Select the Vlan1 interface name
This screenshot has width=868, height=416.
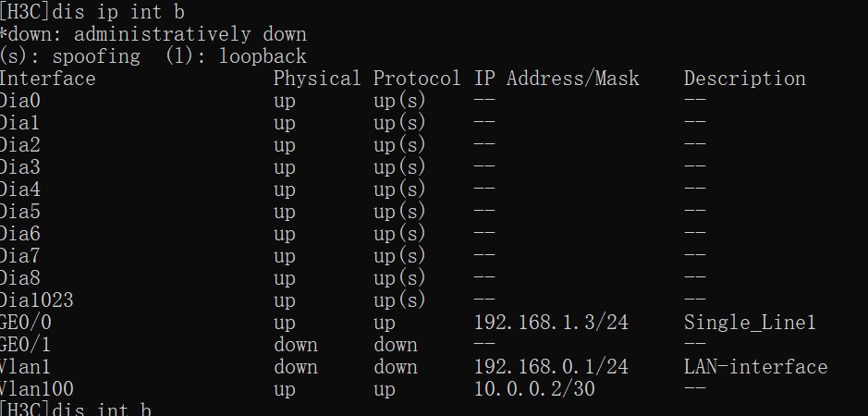pos(26,367)
